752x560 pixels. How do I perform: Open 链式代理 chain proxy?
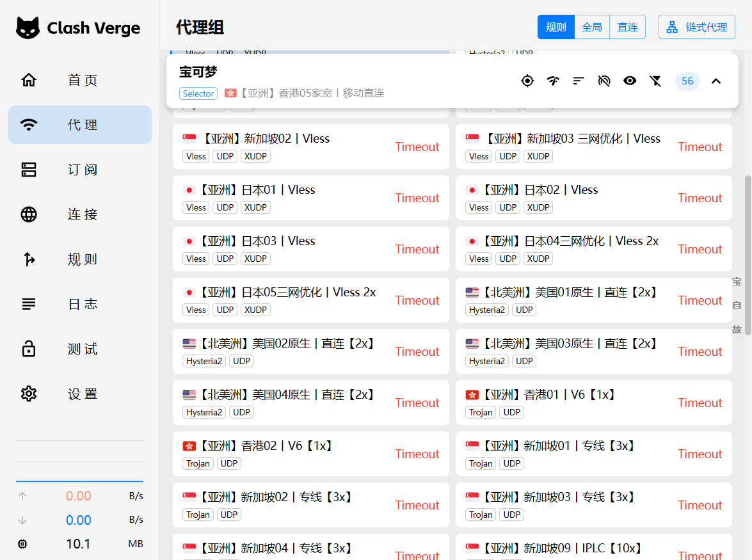click(697, 27)
